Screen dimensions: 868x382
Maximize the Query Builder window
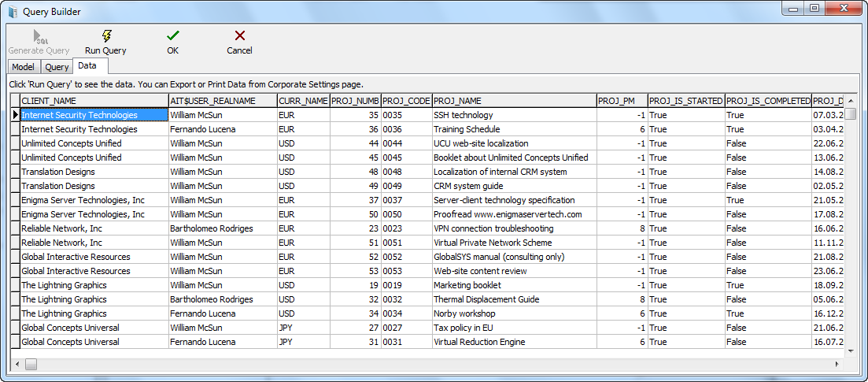pos(814,9)
